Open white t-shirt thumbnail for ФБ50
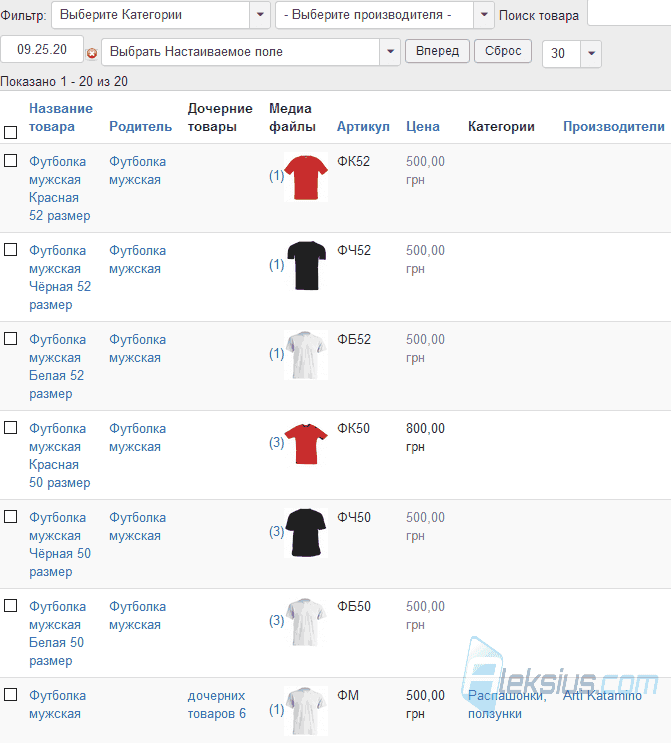The width and height of the screenshot is (671, 743). 306,622
